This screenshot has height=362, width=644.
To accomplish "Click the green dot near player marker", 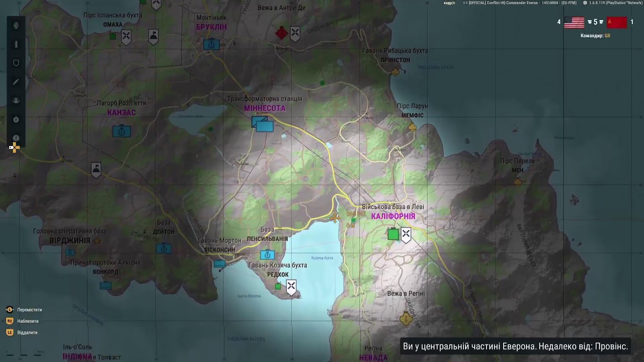I will click(354, 220).
